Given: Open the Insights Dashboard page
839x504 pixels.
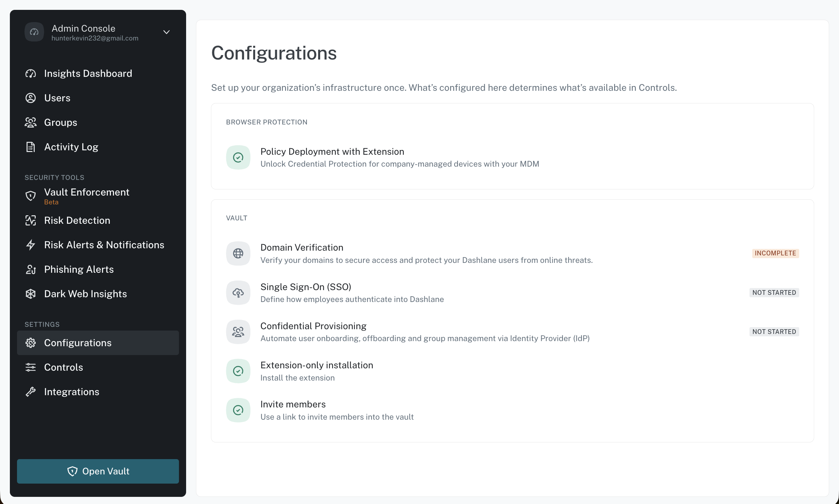Looking at the screenshot, I should (98, 73).
